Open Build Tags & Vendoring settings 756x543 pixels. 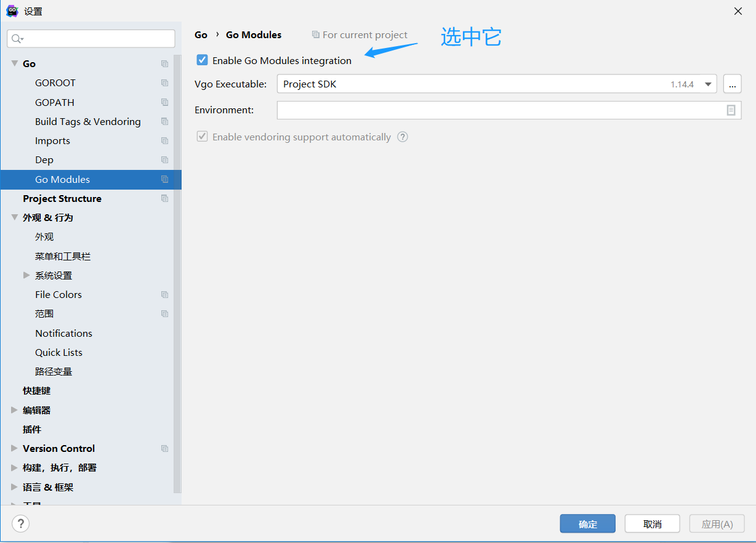point(87,121)
